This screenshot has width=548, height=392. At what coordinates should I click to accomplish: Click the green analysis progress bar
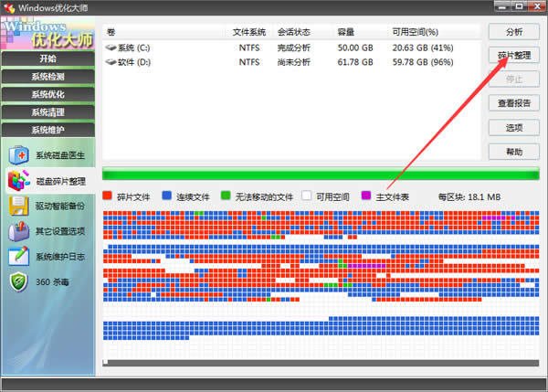pos(321,174)
